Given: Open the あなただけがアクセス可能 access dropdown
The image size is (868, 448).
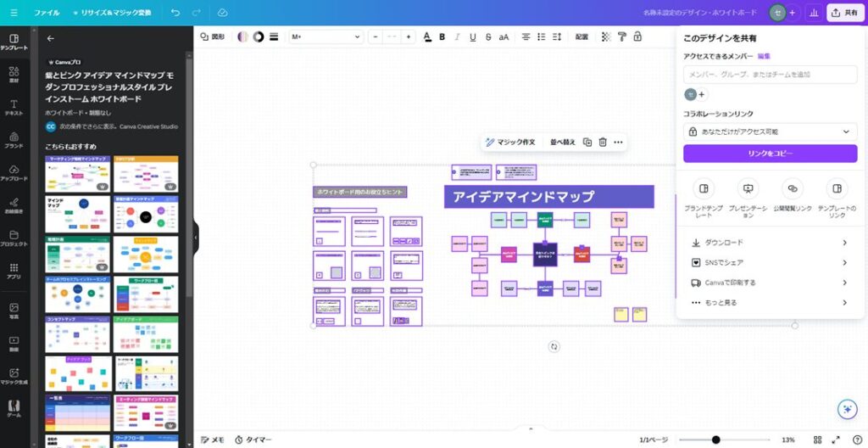Looking at the screenshot, I should (770, 132).
